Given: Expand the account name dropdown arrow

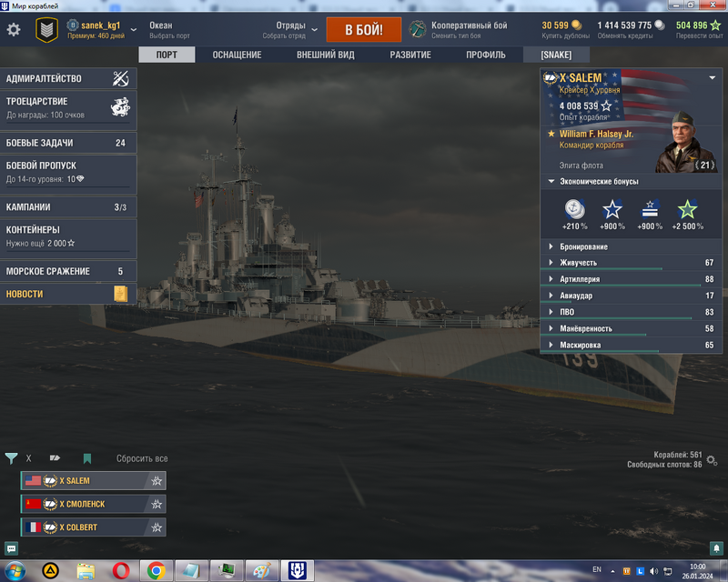Looking at the screenshot, I should (134, 30).
